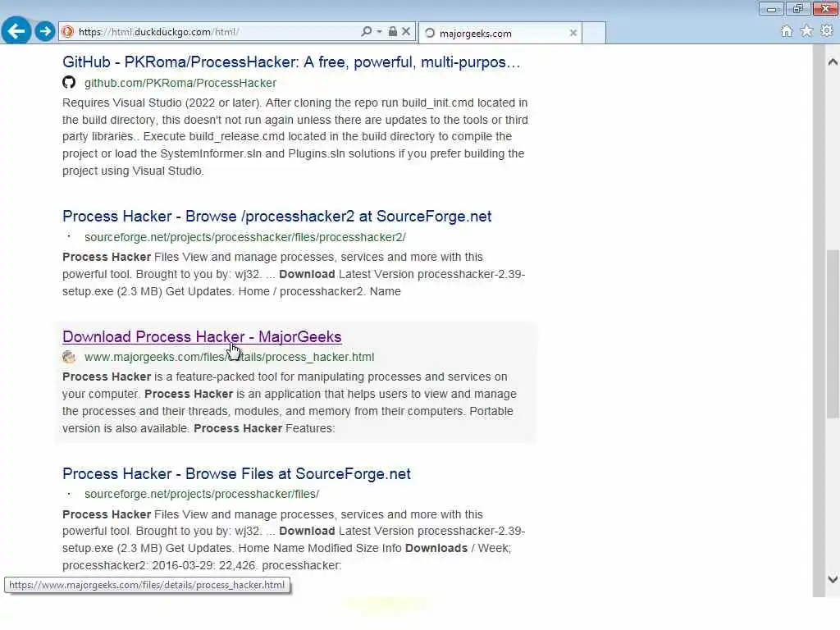Viewport: 840px width, 630px height.
Task: Open GitHub PKRoma/ProcessHacker result title
Action: pyautogui.click(x=291, y=62)
